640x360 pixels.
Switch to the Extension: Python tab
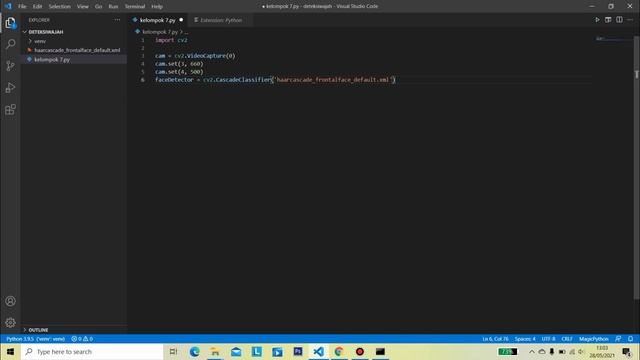pyautogui.click(x=221, y=20)
